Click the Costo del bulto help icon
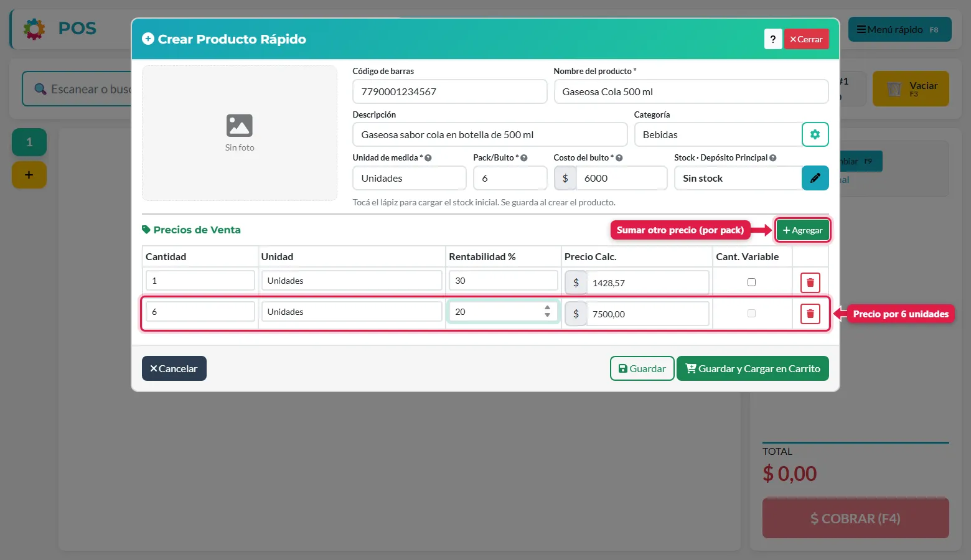The width and height of the screenshot is (971, 560). [x=619, y=158]
